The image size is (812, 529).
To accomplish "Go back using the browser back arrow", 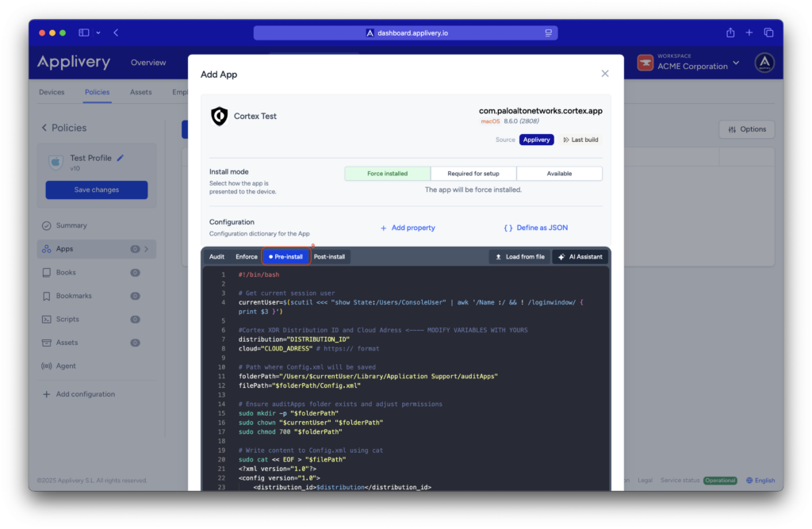I will (116, 33).
